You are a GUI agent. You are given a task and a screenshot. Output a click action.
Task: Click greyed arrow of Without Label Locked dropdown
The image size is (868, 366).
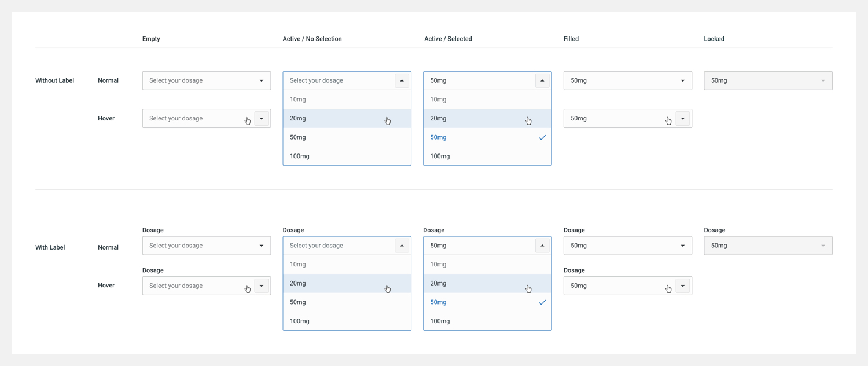[823, 81]
